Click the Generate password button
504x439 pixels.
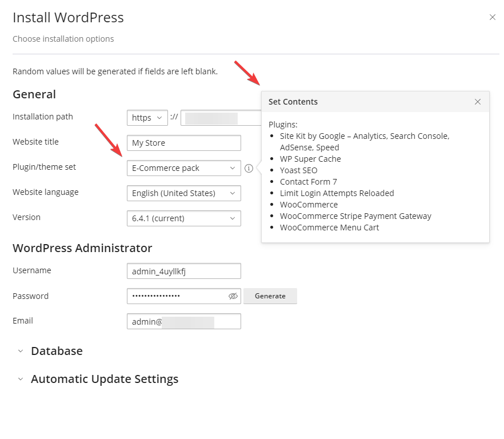click(x=270, y=296)
